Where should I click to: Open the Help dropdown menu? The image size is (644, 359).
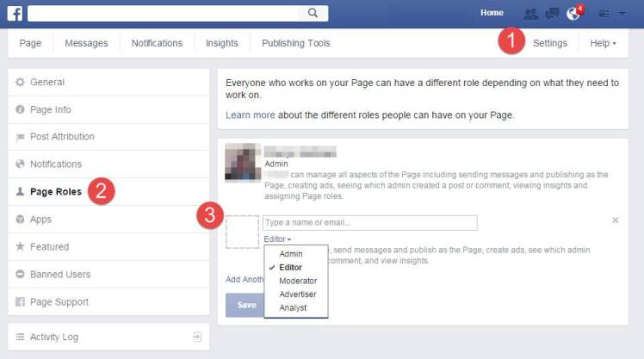[x=603, y=43]
